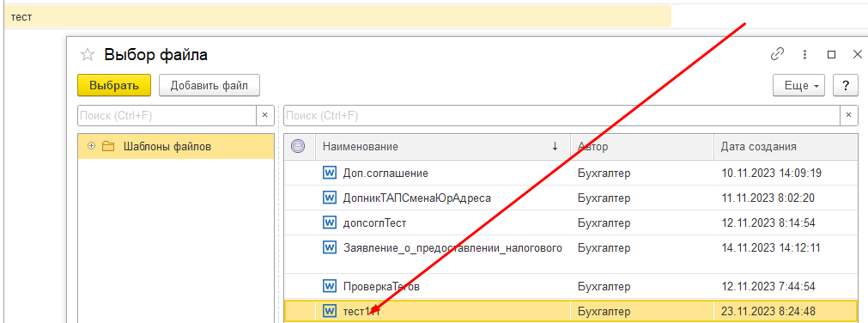The height and width of the screenshot is (323, 868).
Task: Open the three-dot dialog menu
Action: point(805,54)
